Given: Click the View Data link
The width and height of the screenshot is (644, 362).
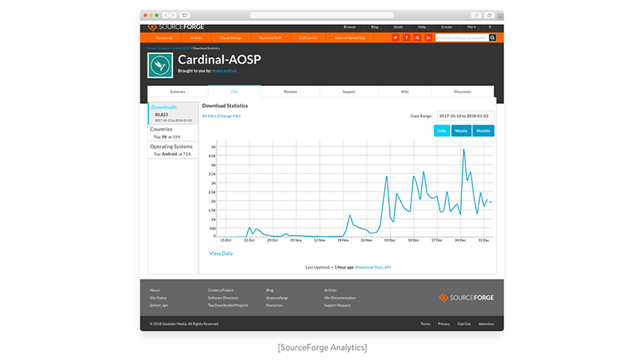Looking at the screenshot, I should (x=221, y=253).
